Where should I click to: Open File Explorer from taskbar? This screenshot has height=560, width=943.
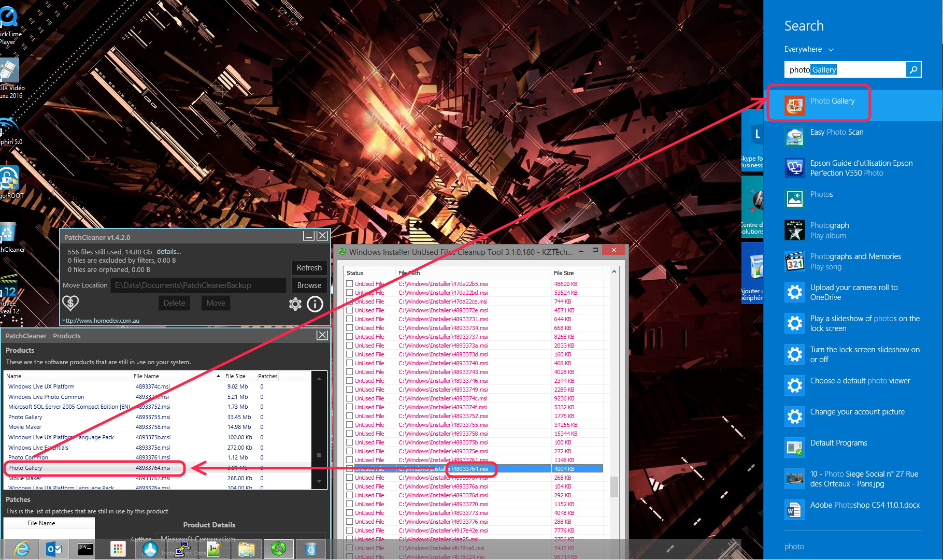point(246,549)
